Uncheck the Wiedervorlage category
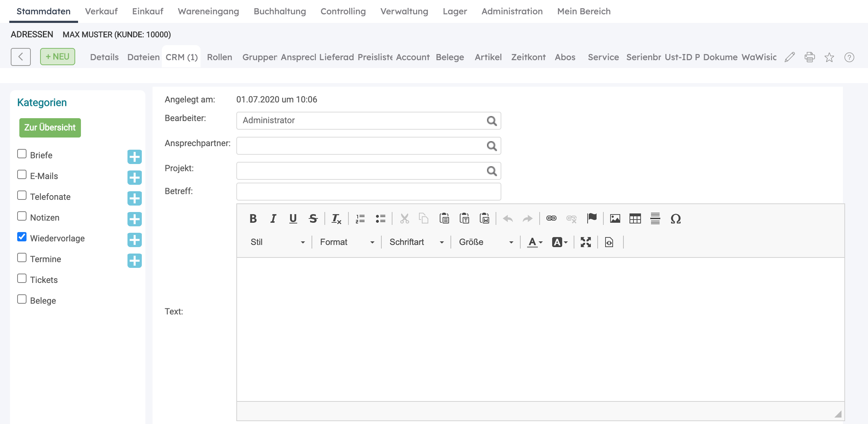868x424 pixels. click(x=22, y=237)
